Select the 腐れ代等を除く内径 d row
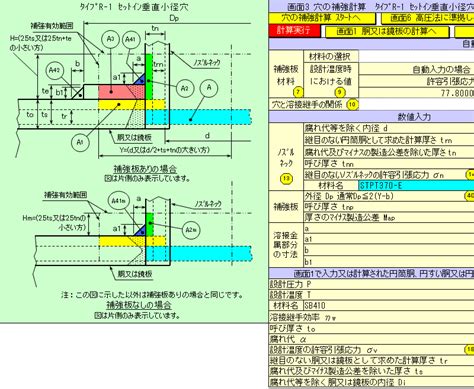Image resolution: width=474 pixels, height=389 pixels. coord(389,128)
